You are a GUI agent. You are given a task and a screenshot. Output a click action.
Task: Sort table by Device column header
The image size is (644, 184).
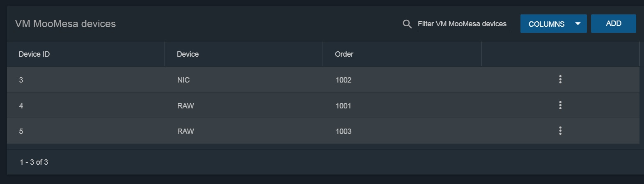coord(188,54)
